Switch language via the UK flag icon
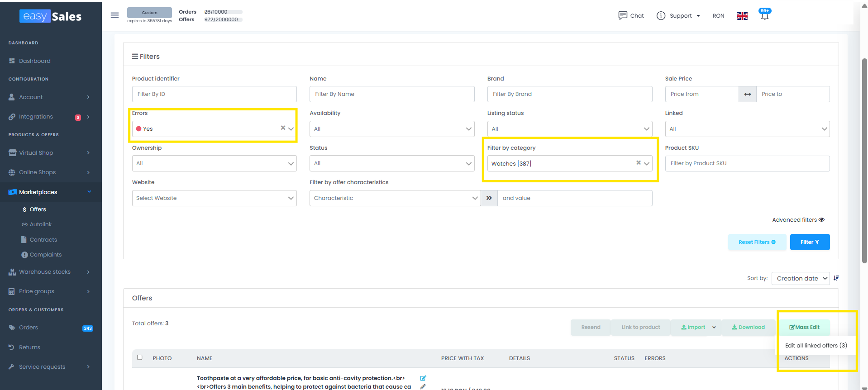 [742, 16]
